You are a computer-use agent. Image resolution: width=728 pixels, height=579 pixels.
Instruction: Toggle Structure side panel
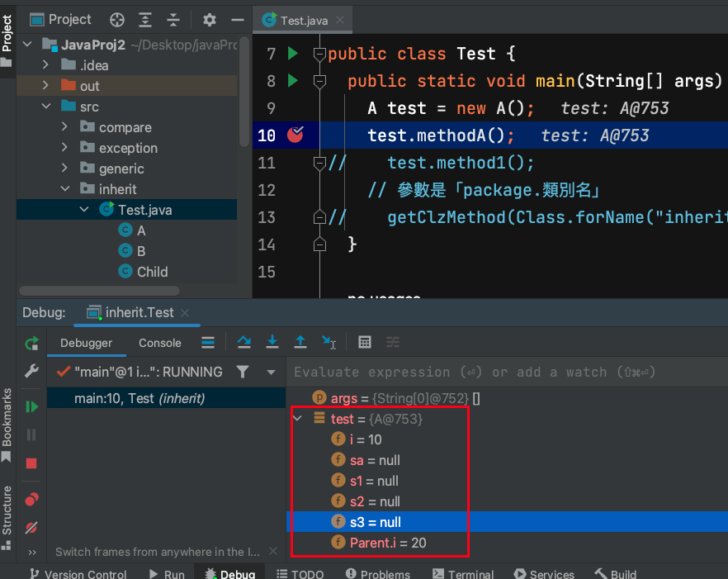pyautogui.click(x=7, y=518)
